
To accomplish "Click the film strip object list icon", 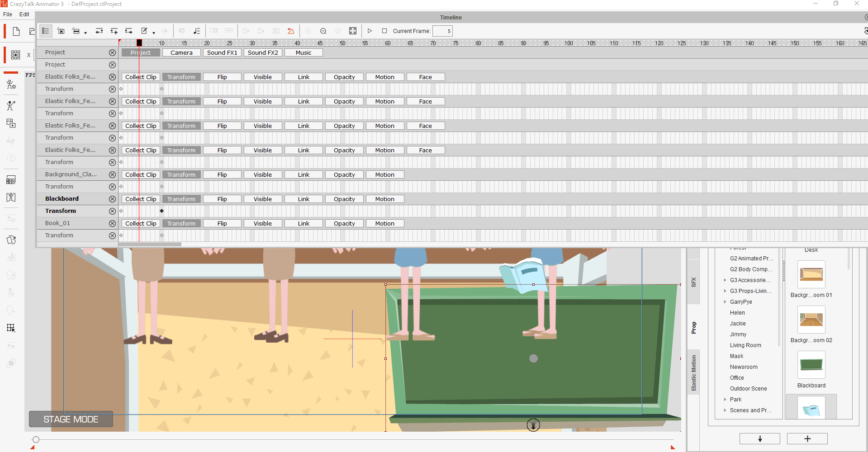I will point(61,31).
